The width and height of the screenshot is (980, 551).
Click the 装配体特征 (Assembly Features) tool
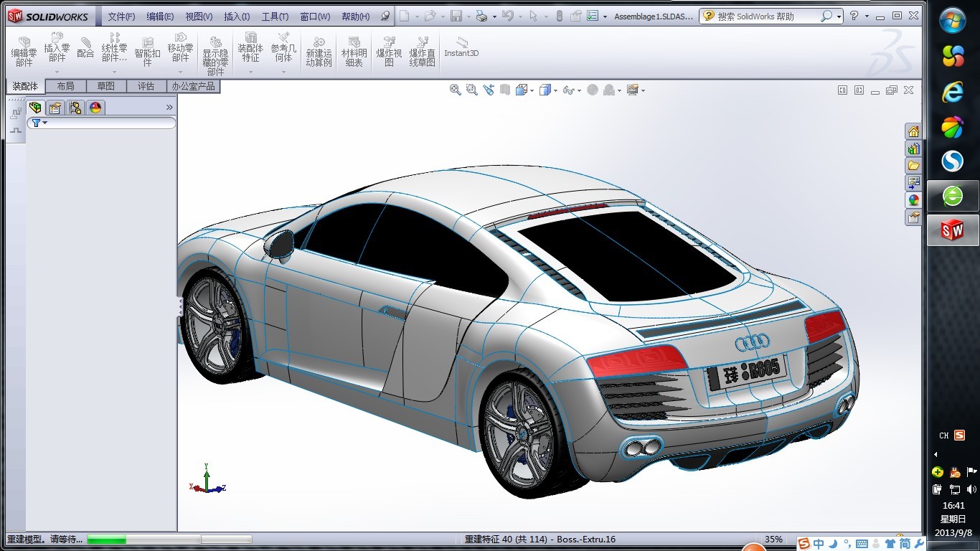pyautogui.click(x=250, y=48)
